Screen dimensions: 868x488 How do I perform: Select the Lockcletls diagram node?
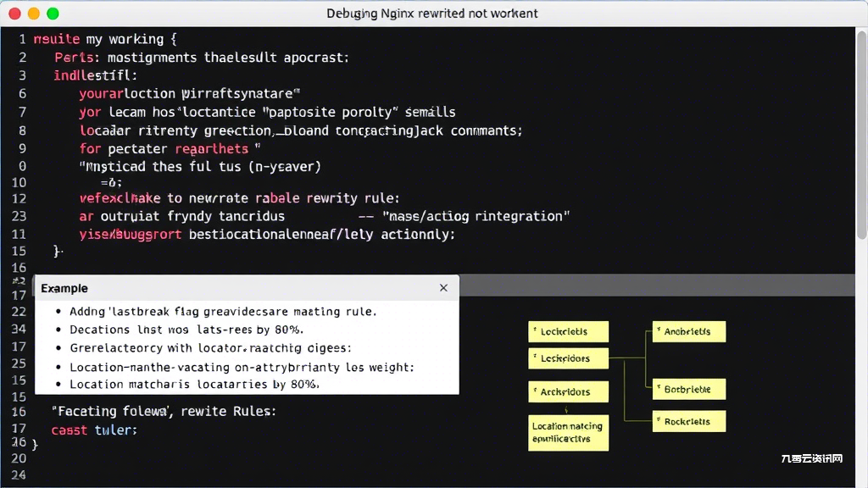click(x=568, y=331)
